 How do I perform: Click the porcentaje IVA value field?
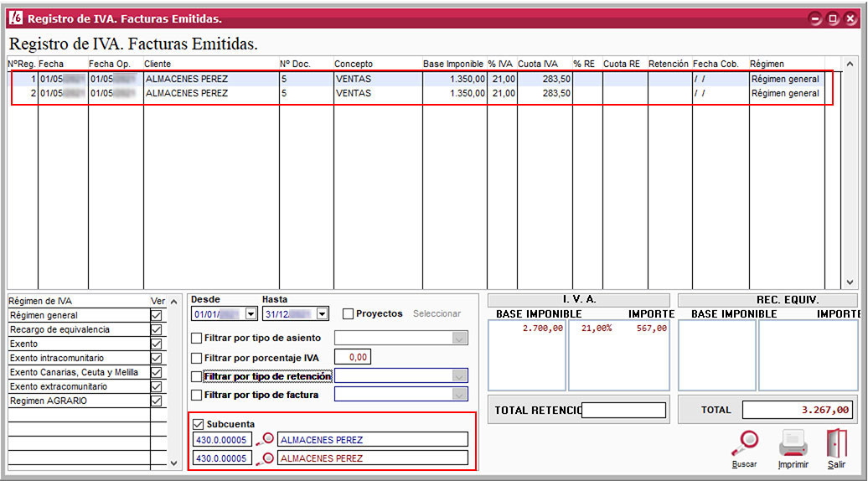pos(353,358)
